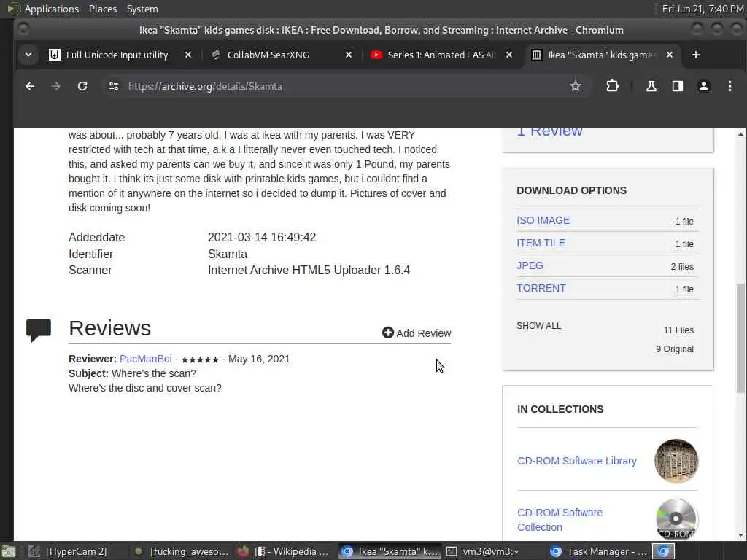747x560 pixels.
Task: Click SHOW ALL files link
Action: [539, 326]
